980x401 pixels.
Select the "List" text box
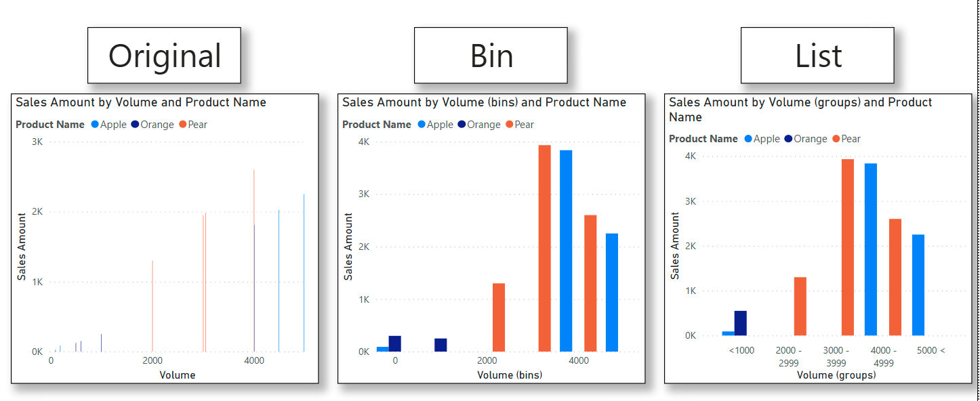tap(817, 56)
